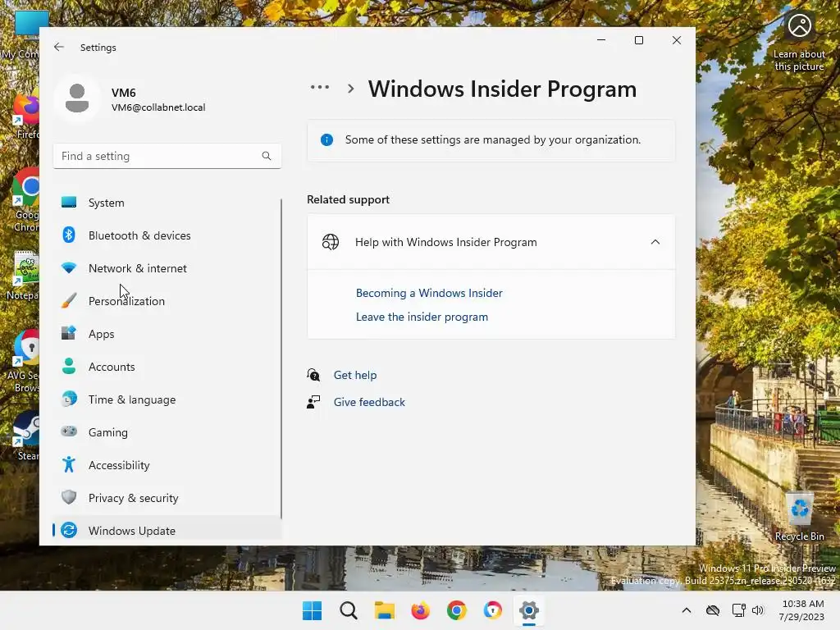
Task: Click the VM6 user avatar icon
Action: [x=77, y=98]
